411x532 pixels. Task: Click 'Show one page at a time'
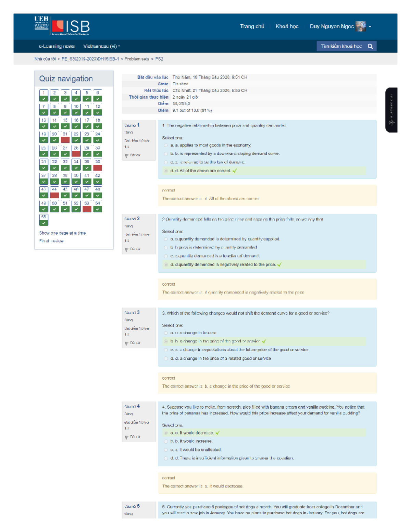point(63,233)
